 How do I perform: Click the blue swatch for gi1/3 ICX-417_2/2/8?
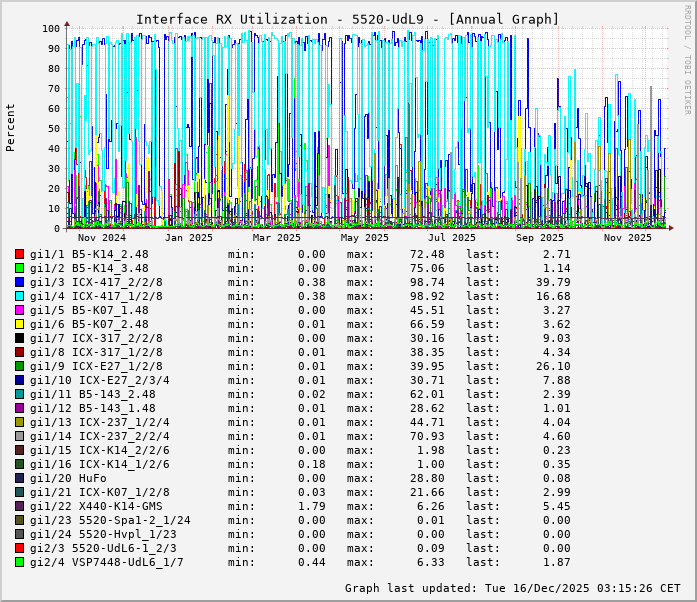coord(19,282)
